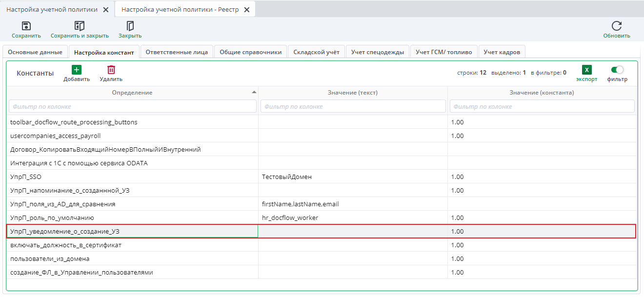The image size is (644, 297).
Task: Sort by the Определение column arrow
Action: pyautogui.click(x=254, y=92)
